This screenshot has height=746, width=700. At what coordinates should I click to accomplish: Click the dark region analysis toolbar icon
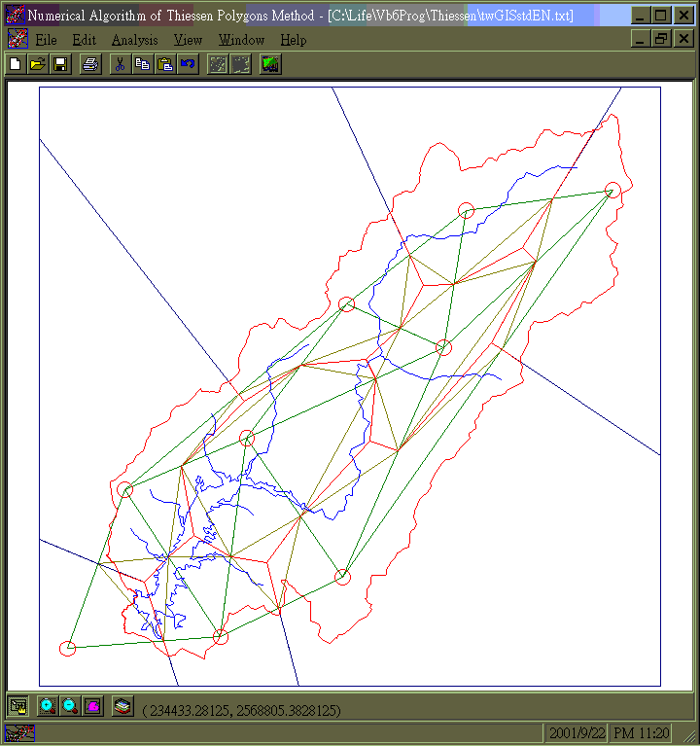click(241, 64)
